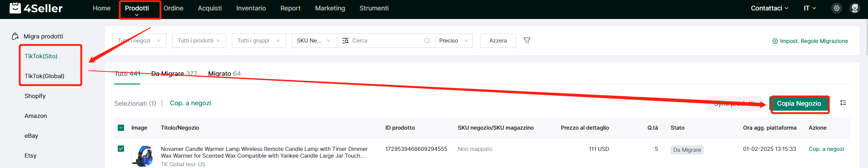Click the search magnifier icon
The image size is (868, 168).
click(427, 41)
